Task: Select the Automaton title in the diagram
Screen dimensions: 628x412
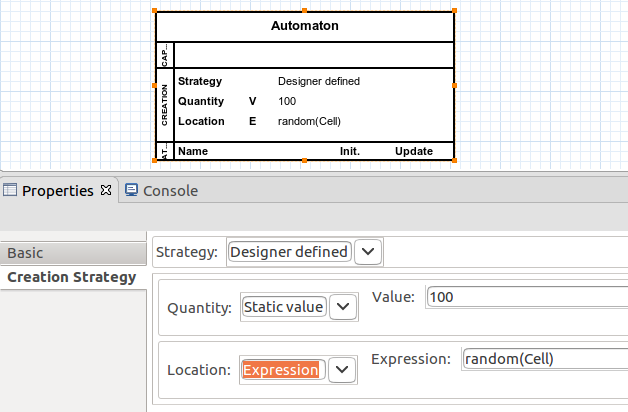Action: (304, 26)
